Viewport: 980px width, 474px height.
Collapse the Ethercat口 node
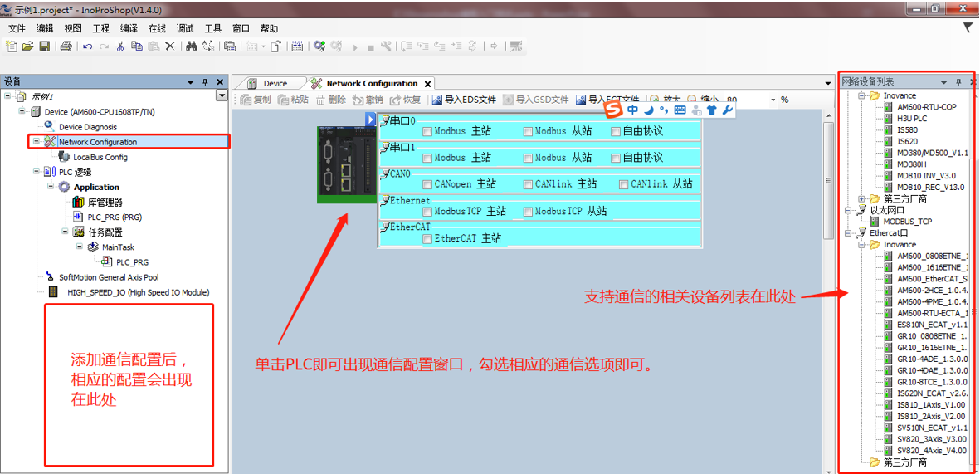pyautogui.click(x=847, y=232)
